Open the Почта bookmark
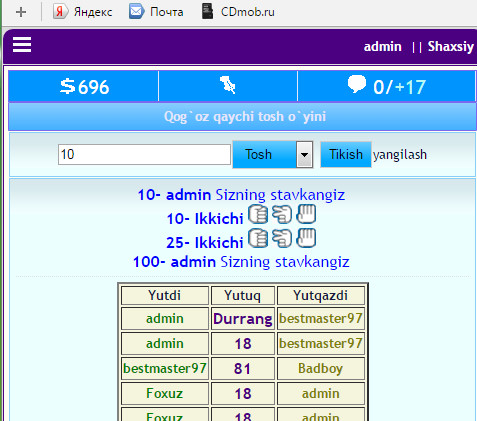Image resolution: width=477 pixels, height=421 pixels. point(156,12)
